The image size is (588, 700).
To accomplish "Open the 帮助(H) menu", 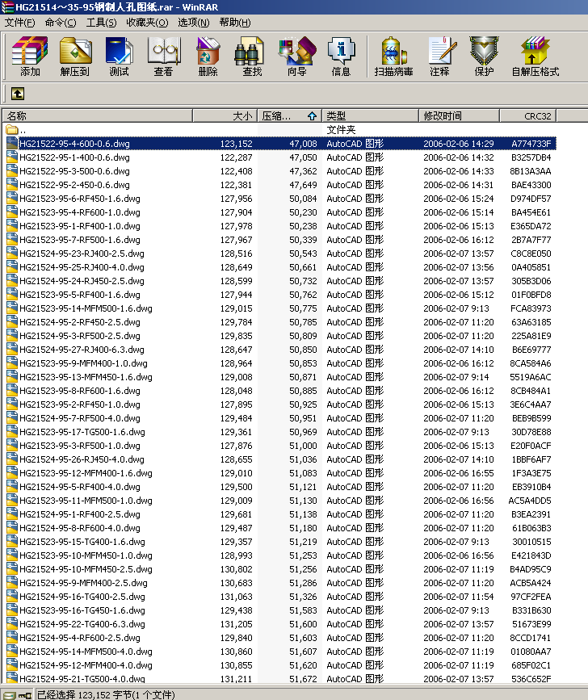I will tap(235, 23).
